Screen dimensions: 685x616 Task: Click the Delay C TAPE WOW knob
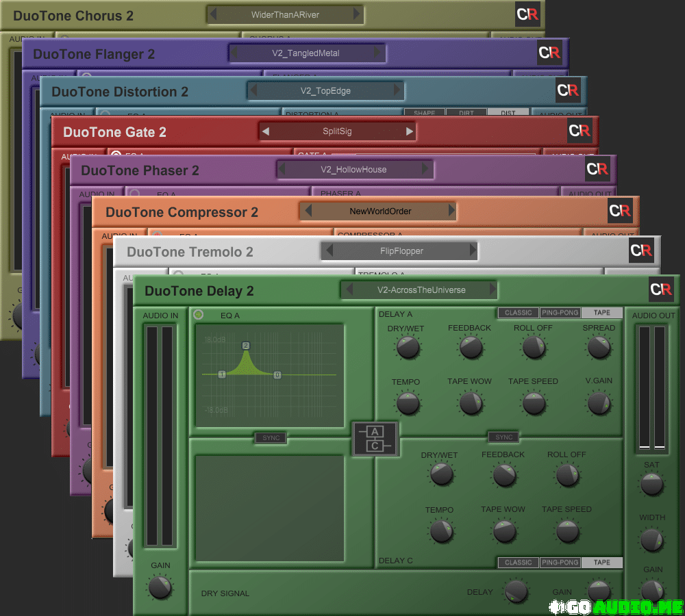pyautogui.click(x=505, y=531)
